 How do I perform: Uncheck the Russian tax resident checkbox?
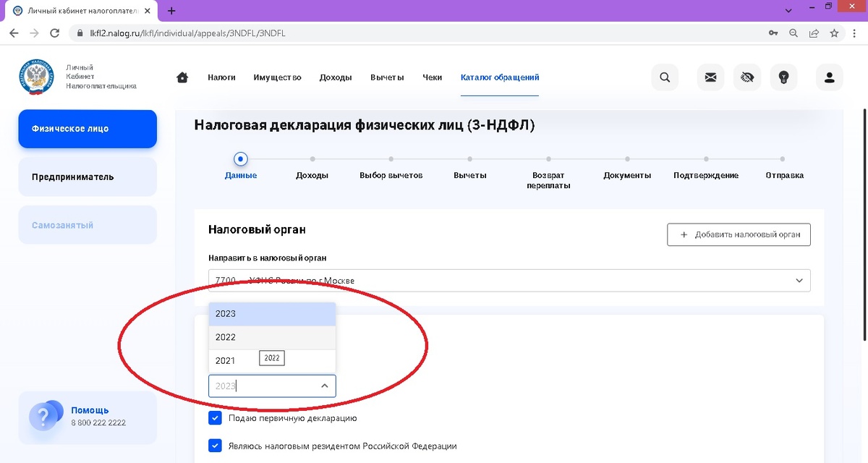[215, 445]
